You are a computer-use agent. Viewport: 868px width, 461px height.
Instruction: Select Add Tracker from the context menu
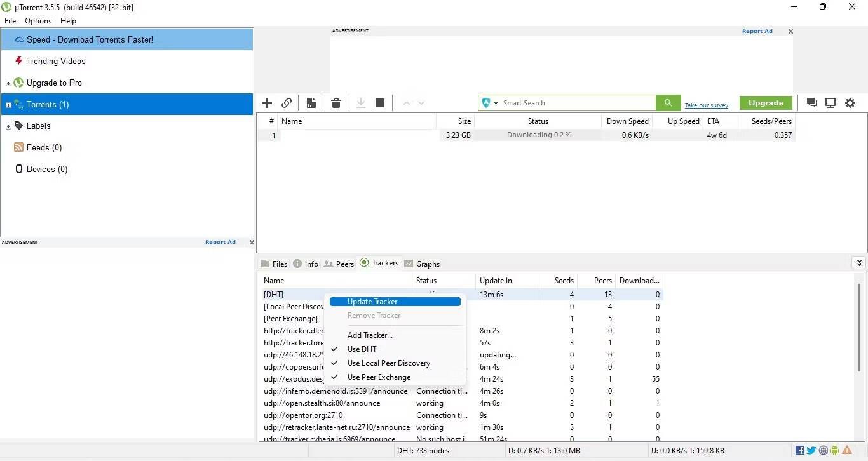pos(370,335)
